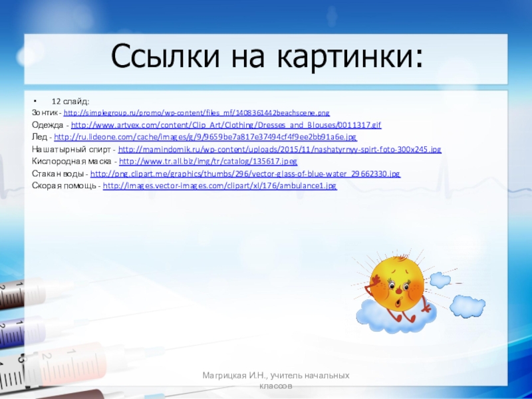Select the "Скорая помощь" label text
Image resolution: width=532 pixels, height=399 pixels.
(64, 186)
